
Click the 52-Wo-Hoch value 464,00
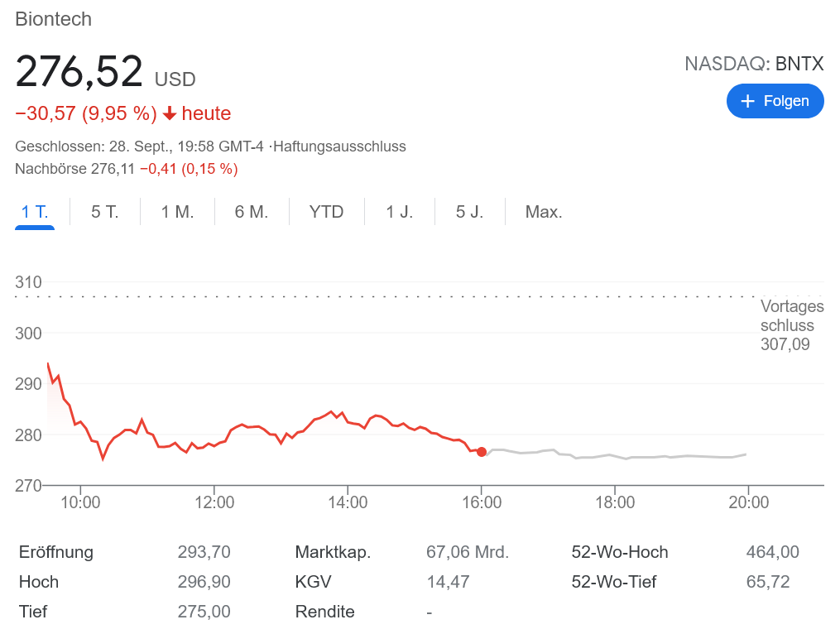pos(772,552)
